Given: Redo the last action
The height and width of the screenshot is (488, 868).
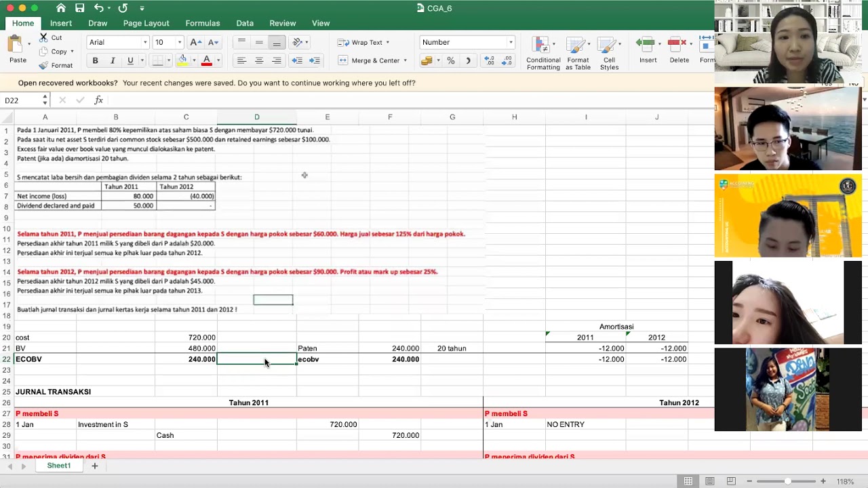Looking at the screenshot, I should pyautogui.click(x=123, y=8).
